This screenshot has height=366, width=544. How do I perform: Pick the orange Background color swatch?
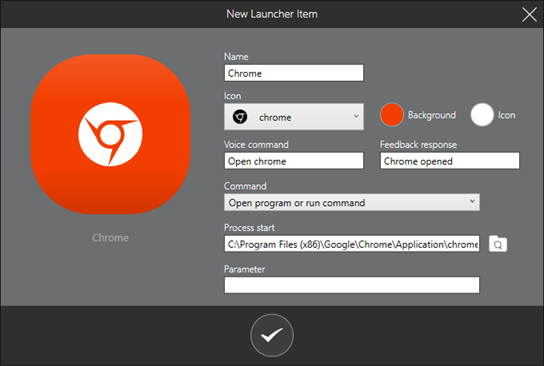coord(392,115)
